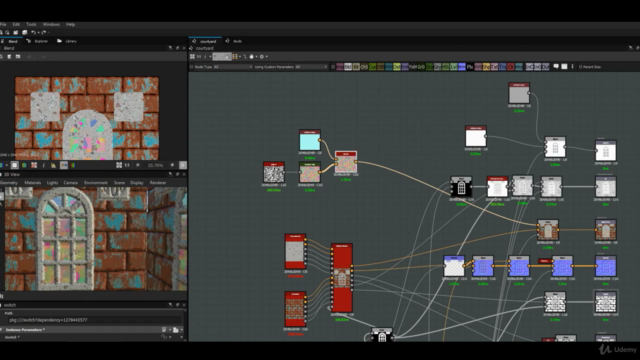Select the large red switch node
Screen dimensions: 640x360
tap(342, 278)
